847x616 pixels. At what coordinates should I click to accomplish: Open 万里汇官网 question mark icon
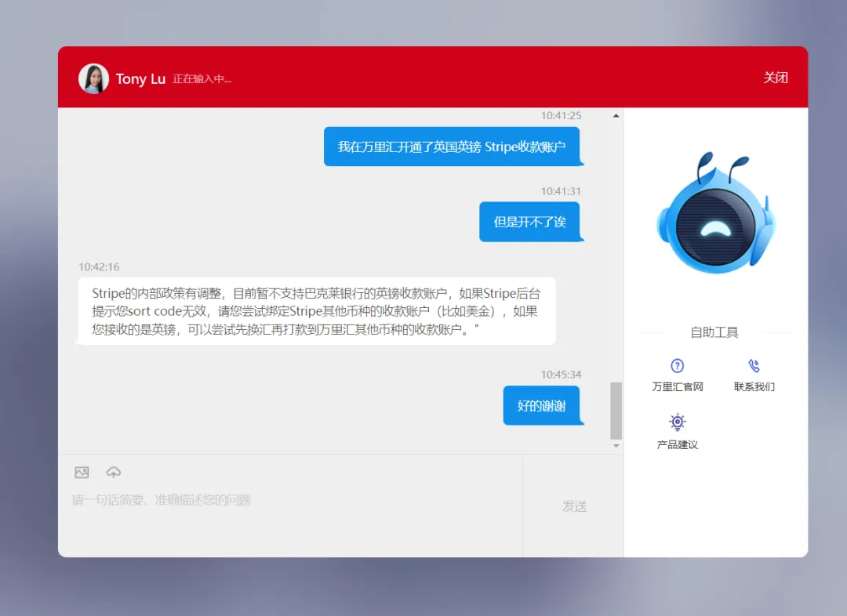(678, 365)
